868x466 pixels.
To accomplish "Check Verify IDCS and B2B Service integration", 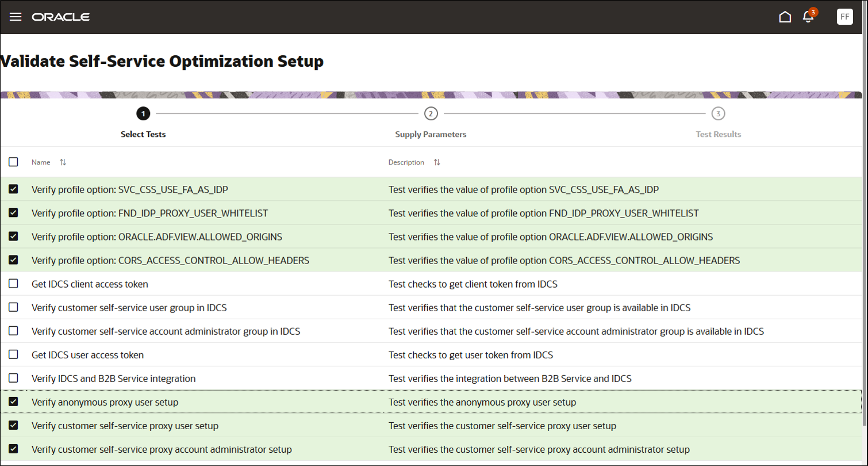I will coord(13,378).
